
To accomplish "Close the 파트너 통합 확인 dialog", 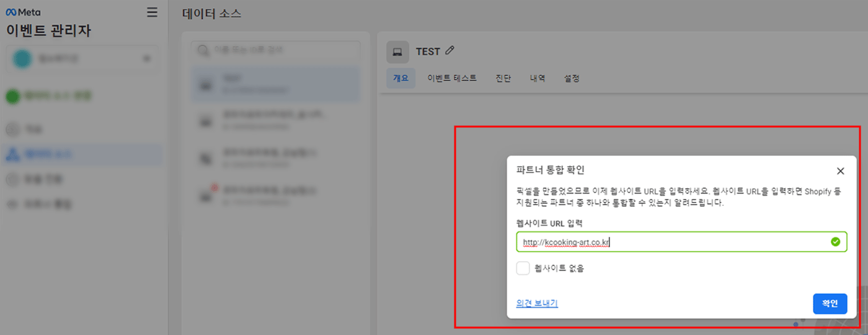I will pyautogui.click(x=840, y=171).
